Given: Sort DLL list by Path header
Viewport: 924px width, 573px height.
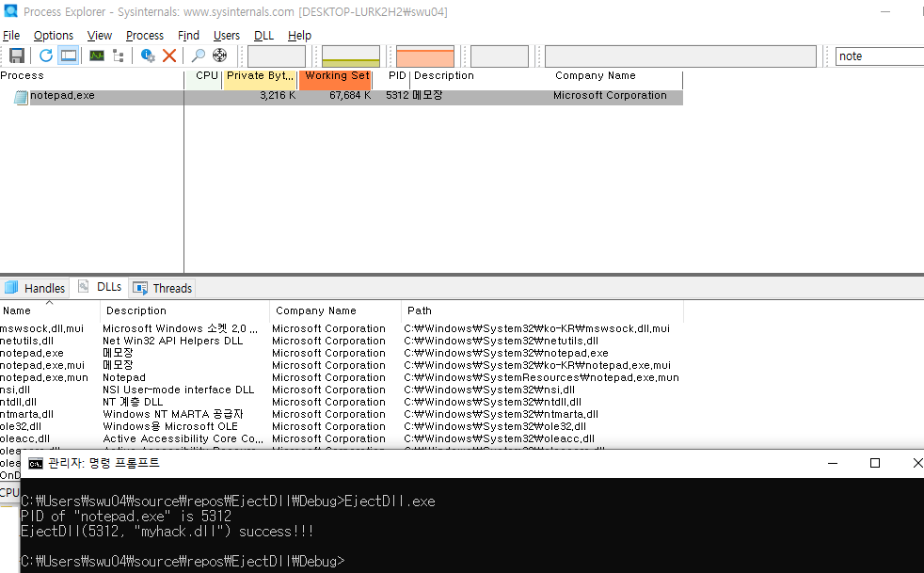Looking at the screenshot, I should 542,310.
